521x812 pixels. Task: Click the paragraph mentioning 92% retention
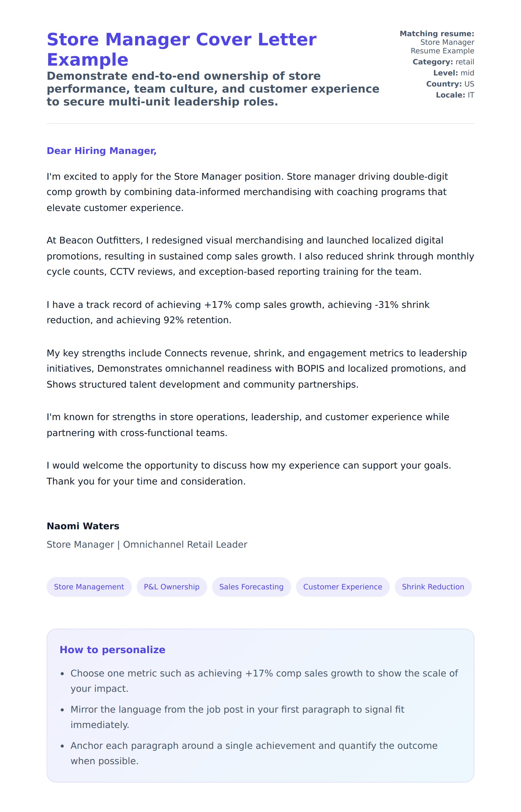coord(238,312)
